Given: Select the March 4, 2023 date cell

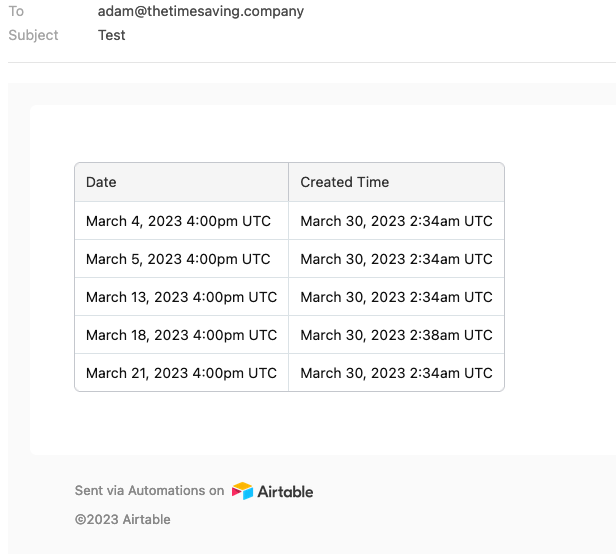Looking at the screenshot, I should click(x=182, y=221).
